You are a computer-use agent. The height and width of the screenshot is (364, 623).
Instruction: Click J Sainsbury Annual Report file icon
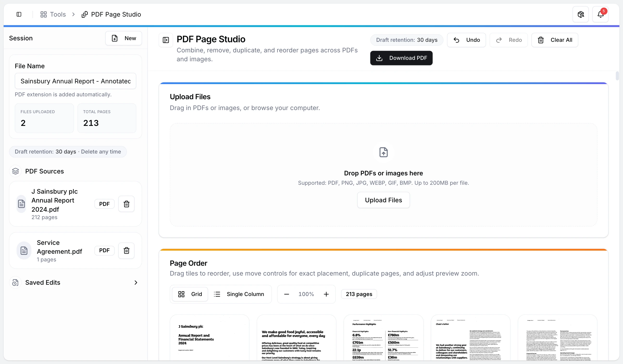coord(21,204)
